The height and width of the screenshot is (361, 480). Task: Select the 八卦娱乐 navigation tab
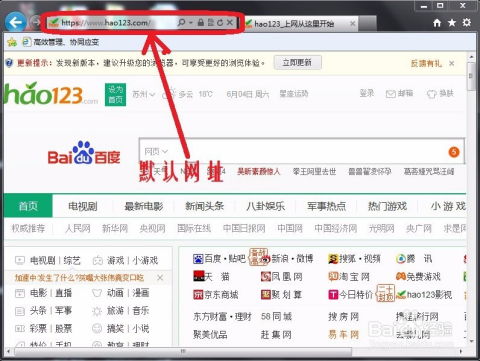coord(266,206)
